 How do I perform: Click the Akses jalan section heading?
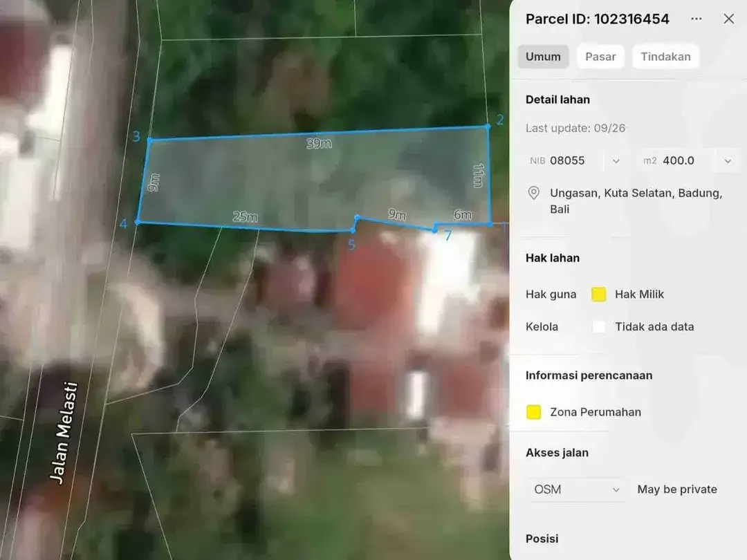point(557,453)
